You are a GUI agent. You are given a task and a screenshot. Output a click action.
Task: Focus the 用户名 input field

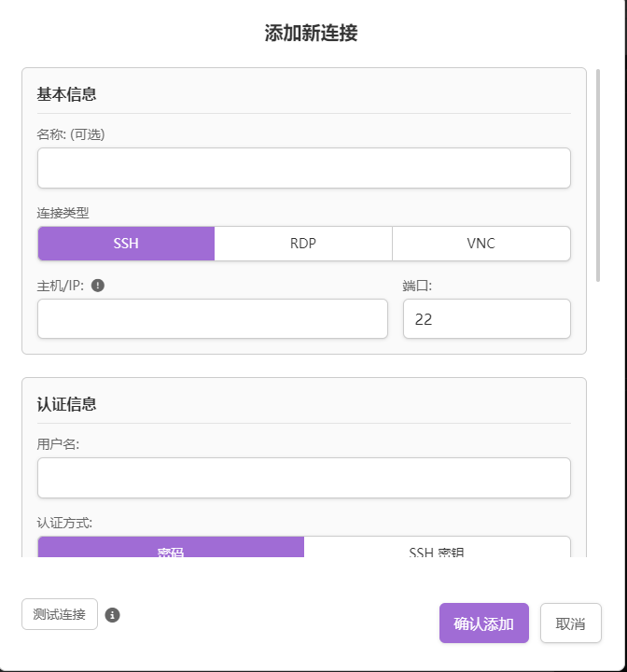click(303, 478)
